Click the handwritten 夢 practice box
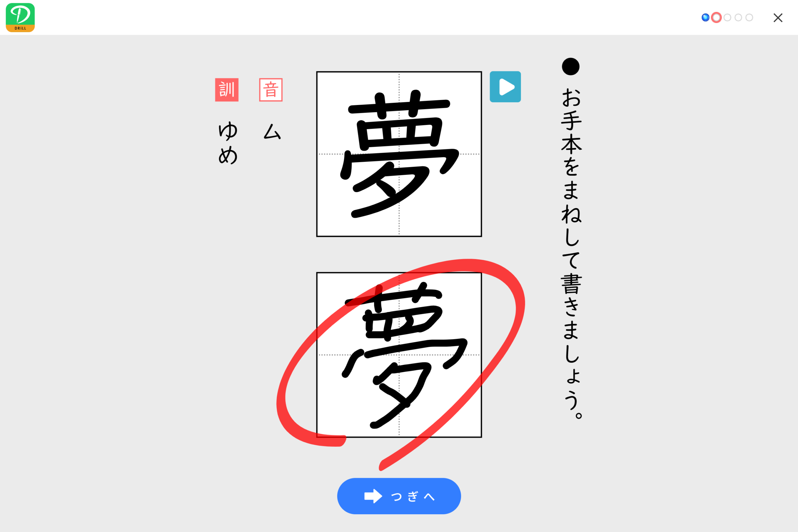The height and width of the screenshot is (532, 798). 399,355
